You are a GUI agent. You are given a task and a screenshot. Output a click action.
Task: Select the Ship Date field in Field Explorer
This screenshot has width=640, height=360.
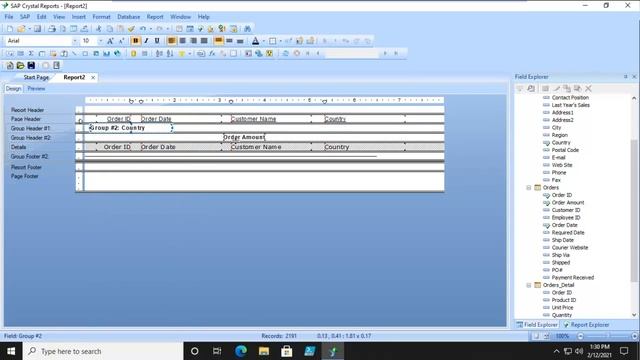tap(562, 240)
